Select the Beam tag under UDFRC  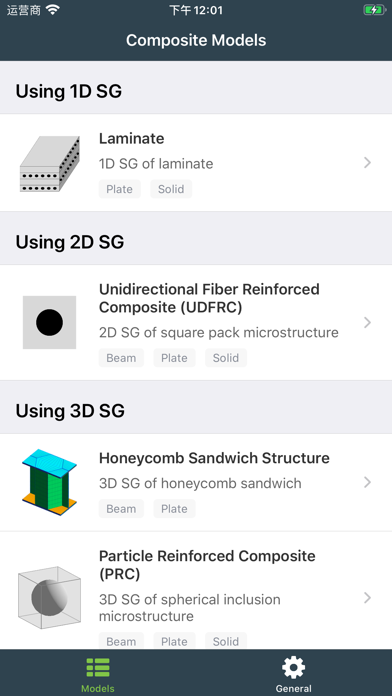(121, 358)
